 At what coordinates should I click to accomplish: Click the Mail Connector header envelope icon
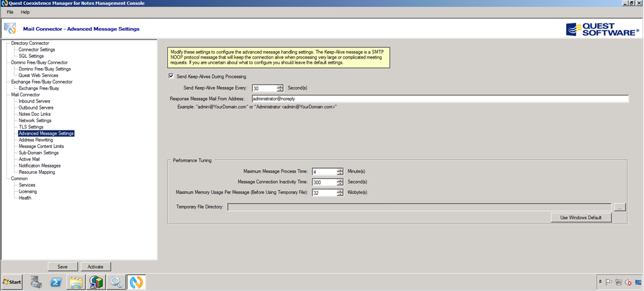(x=10, y=29)
